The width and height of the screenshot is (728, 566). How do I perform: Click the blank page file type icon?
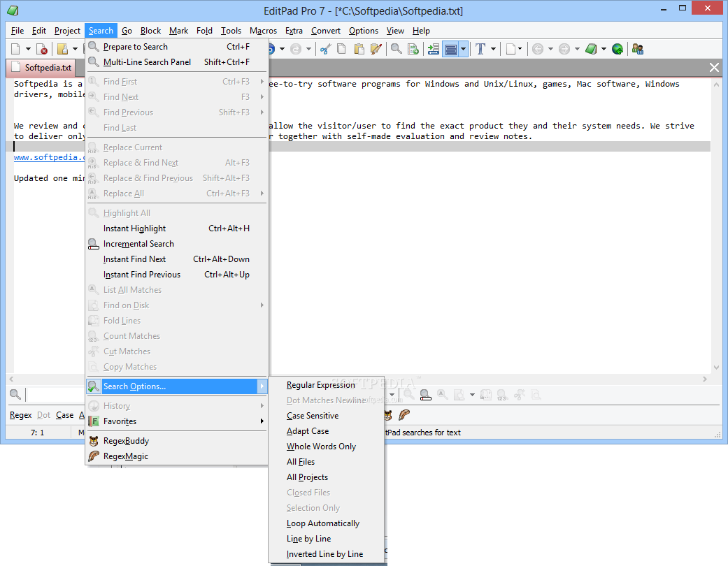click(x=511, y=49)
